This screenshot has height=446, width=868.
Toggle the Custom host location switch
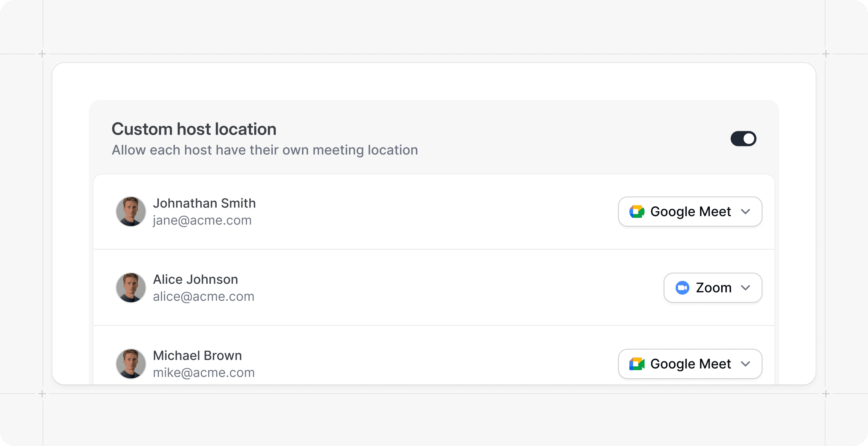[743, 138]
